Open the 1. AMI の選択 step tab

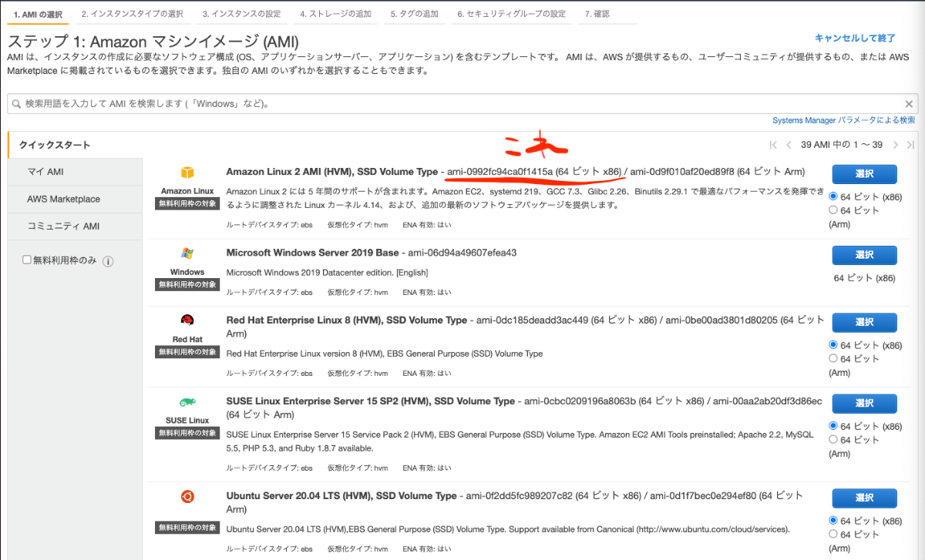click(38, 14)
